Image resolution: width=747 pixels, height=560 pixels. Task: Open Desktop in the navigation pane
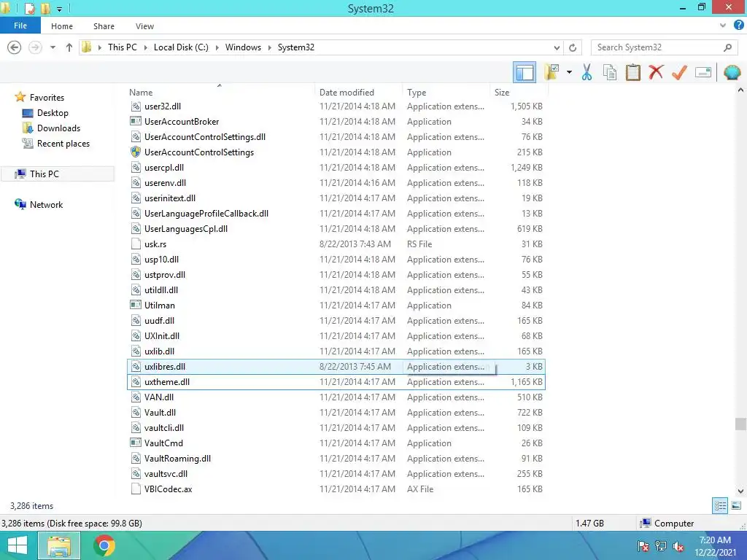point(53,113)
